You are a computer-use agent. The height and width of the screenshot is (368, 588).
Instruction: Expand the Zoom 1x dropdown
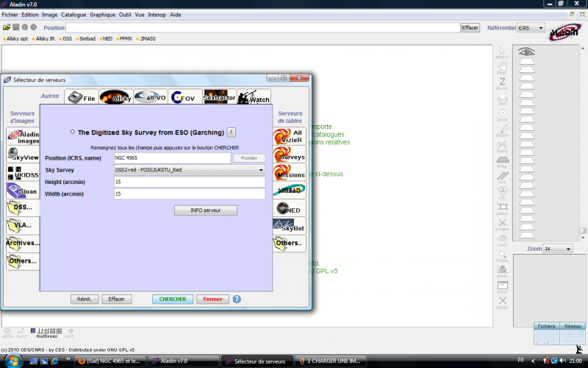tap(558, 249)
